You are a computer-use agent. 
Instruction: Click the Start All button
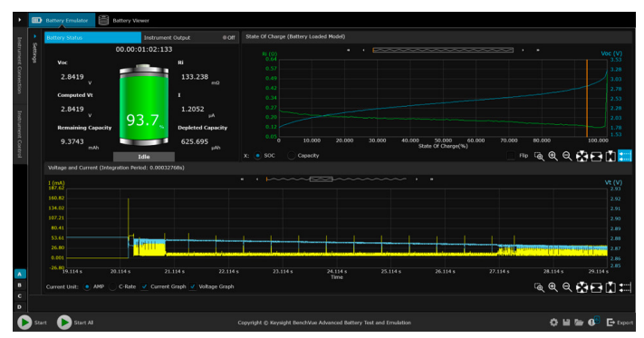(75, 323)
